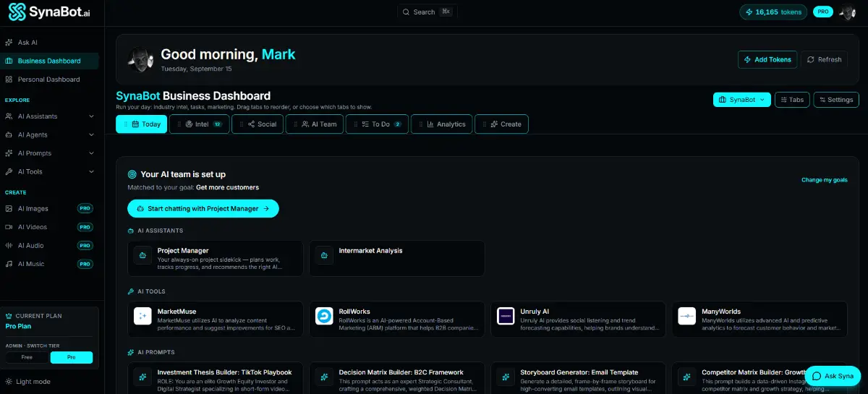Click the Project Manager robot icon
This screenshot has height=394, width=868.
[x=142, y=256]
